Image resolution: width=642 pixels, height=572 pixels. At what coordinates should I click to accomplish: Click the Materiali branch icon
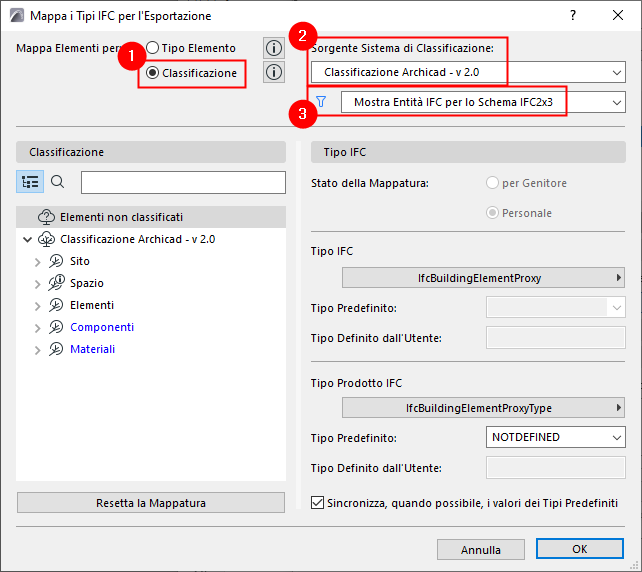[56, 350]
